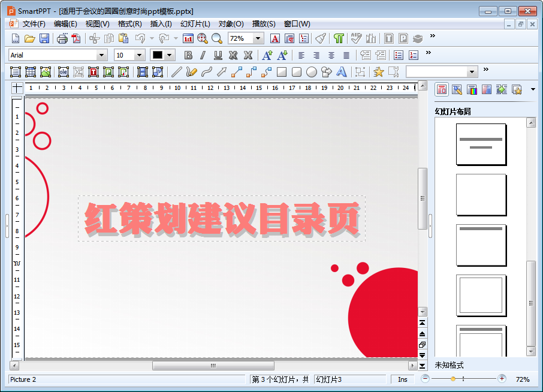Expand hidden standard toolbar buttons chevron
This screenshot has width=543, height=392.
pos(433,36)
